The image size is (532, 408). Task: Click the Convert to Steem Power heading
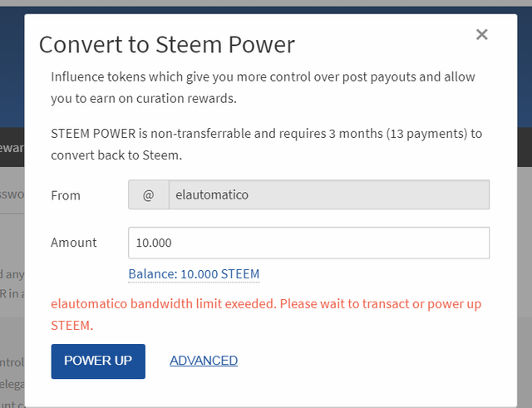[167, 44]
